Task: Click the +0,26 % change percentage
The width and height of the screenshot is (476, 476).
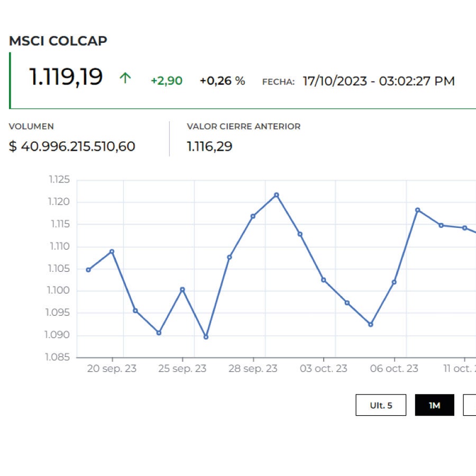Action: [x=222, y=81]
